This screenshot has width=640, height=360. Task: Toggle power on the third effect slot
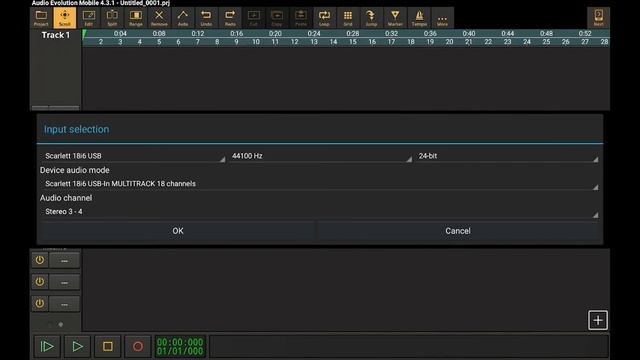pyautogui.click(x=40, y=303)
